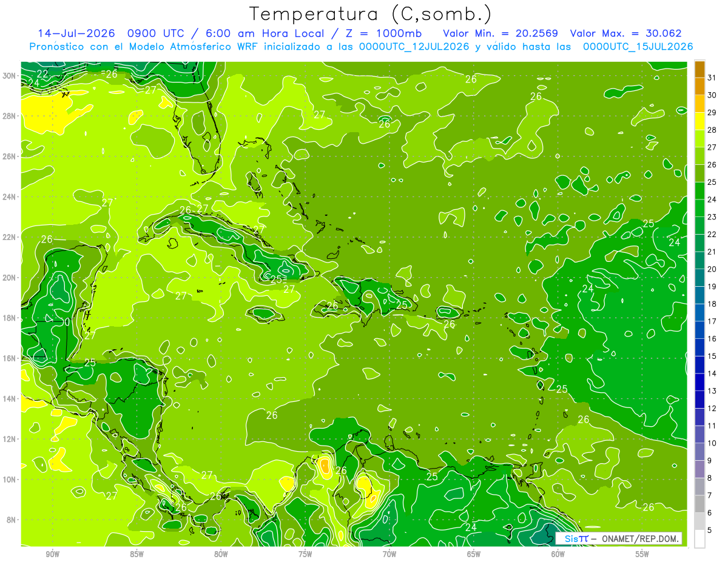728x562 pixels.
Task: Click "0000UTC_15JUL2026" valid-until time
Action: coord(638,47)
